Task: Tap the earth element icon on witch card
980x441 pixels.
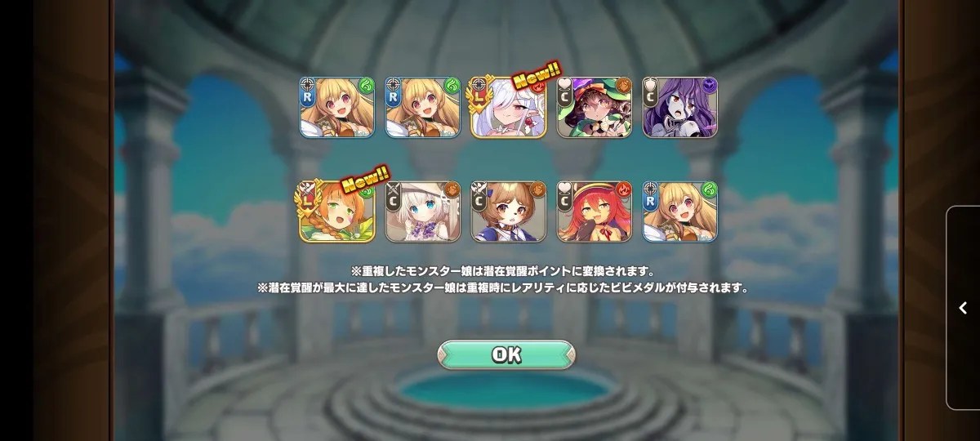Action: [622, 86]
